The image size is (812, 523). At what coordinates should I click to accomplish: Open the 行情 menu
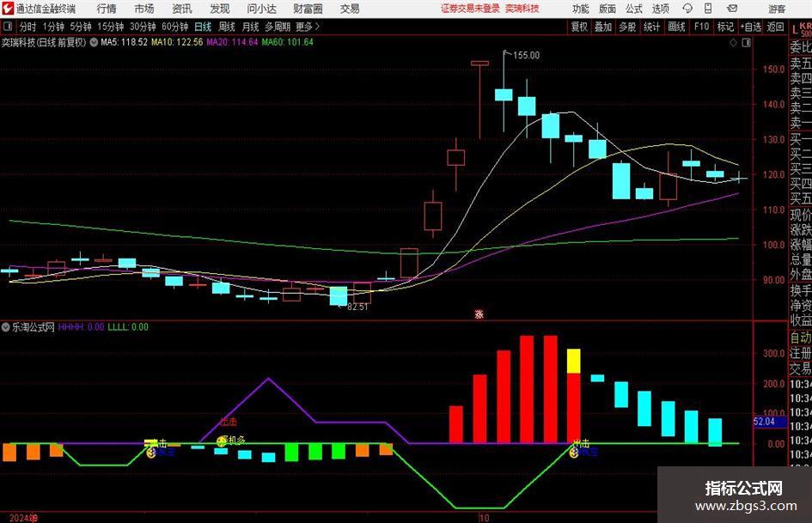tap(107, 9)
